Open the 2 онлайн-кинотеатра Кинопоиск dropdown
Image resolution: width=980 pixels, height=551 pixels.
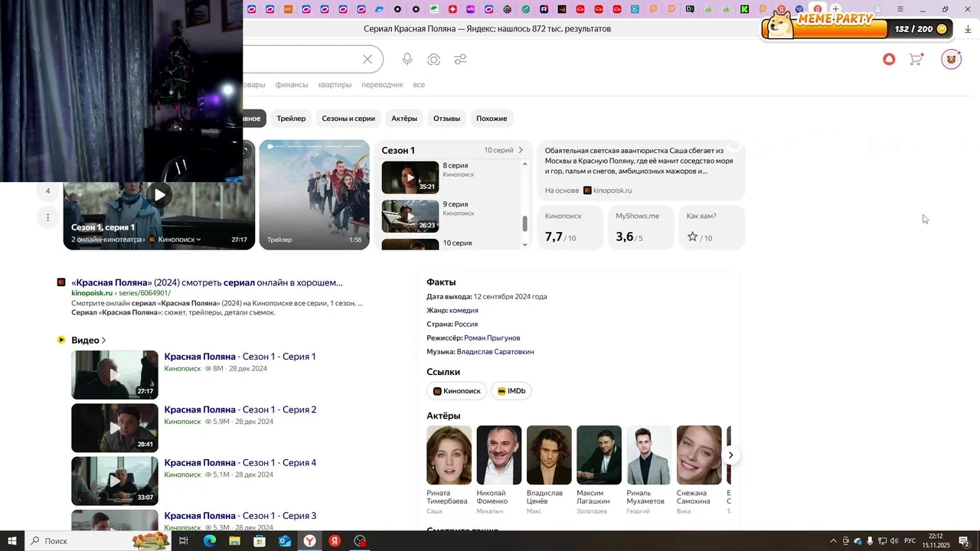pos(136,240)
